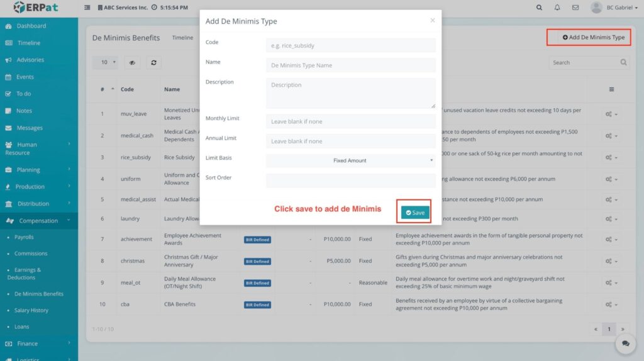Screen dimensions: 644x361
Task: Toggle column visibility with the eye icon
Action: [132, 62]
